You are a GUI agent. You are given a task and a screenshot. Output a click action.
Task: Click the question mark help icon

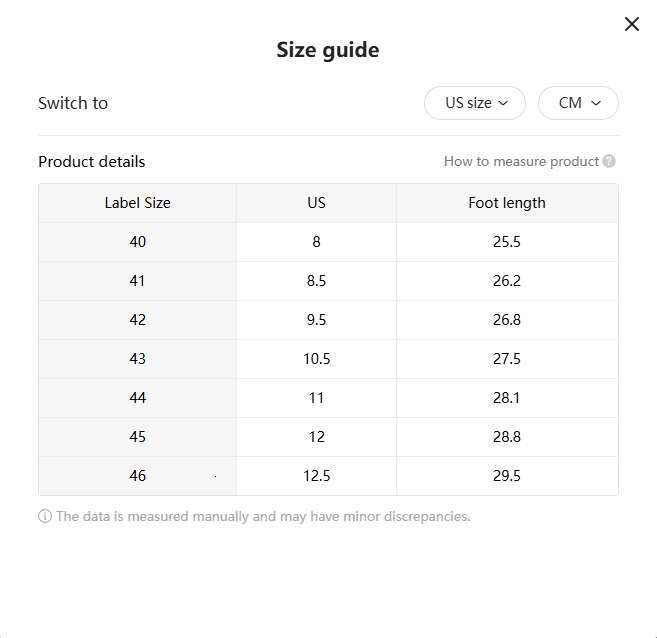coord(609,161)
